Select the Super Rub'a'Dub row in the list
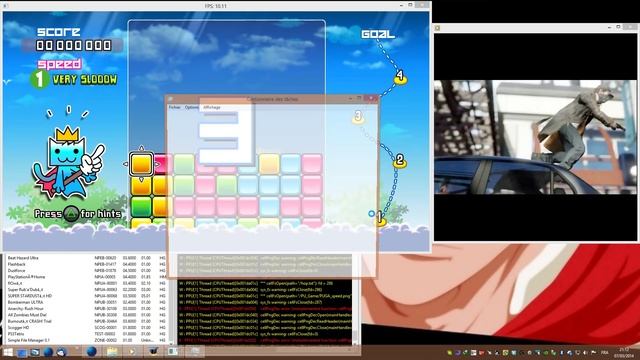 pyautogui.click(x=87, y=289)
